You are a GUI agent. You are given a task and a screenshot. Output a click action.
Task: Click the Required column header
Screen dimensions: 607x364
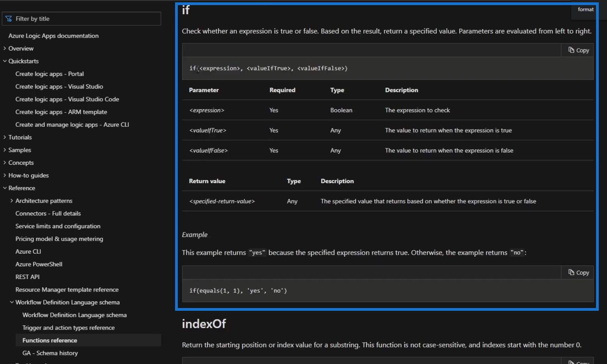point(282,90)
